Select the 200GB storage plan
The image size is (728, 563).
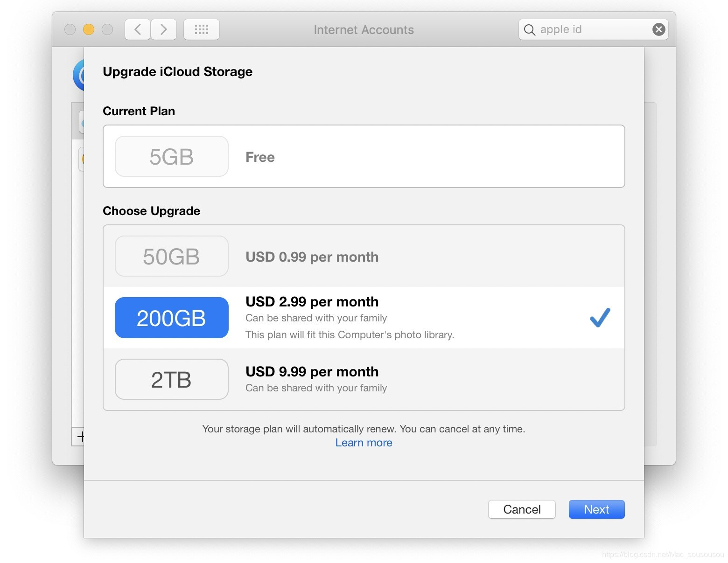tap(364, 318)
